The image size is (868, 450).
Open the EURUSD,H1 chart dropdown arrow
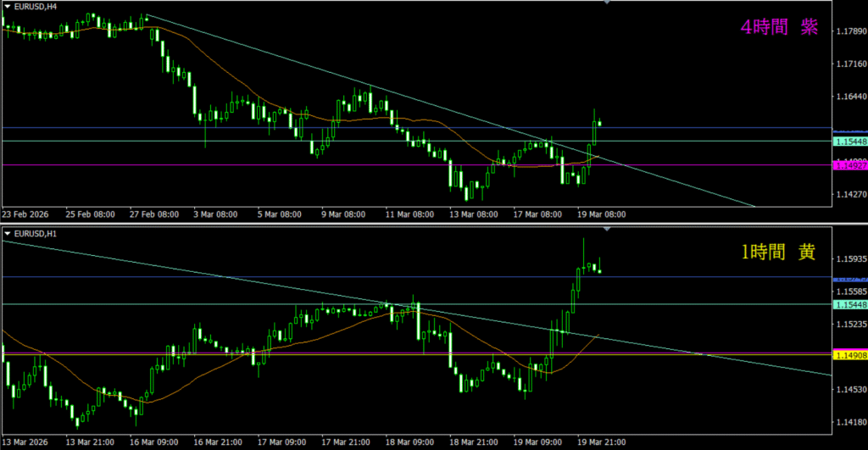[7, 233]
